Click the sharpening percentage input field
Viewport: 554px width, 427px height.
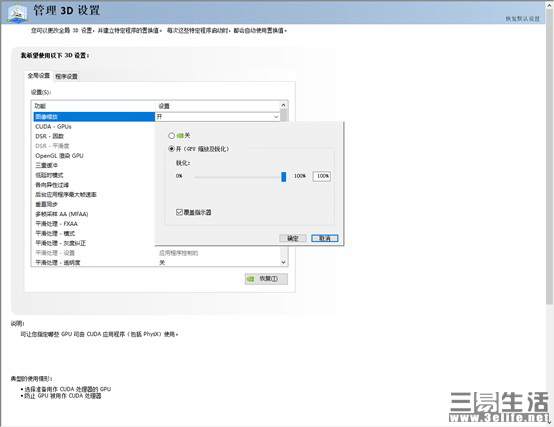pyautogui.click(x=322, y=176)
